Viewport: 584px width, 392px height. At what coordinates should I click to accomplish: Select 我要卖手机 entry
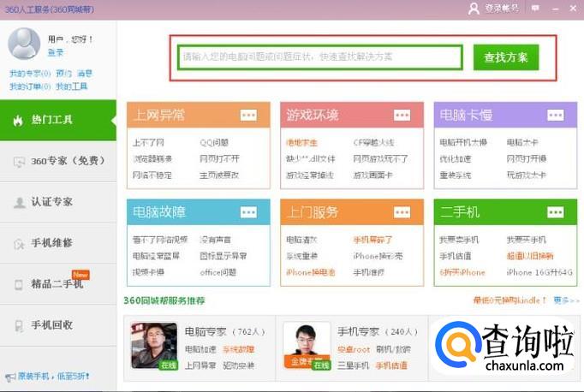point(459,240)
